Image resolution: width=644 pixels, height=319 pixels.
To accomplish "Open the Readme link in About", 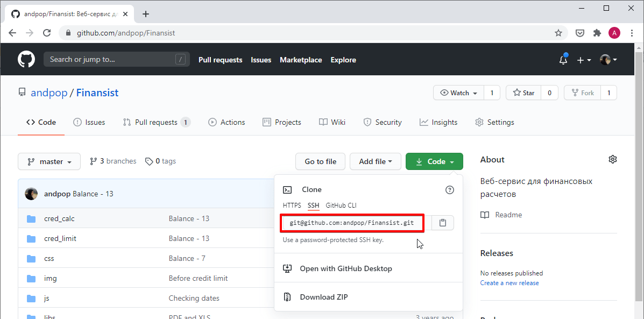I will [508, 215].
